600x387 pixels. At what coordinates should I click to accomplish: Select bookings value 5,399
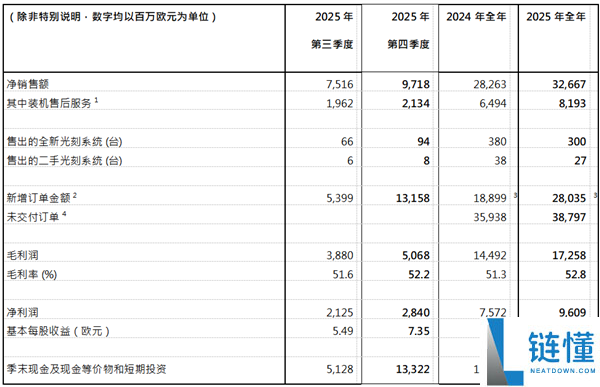pyautogui.click(x=340, y=198)
